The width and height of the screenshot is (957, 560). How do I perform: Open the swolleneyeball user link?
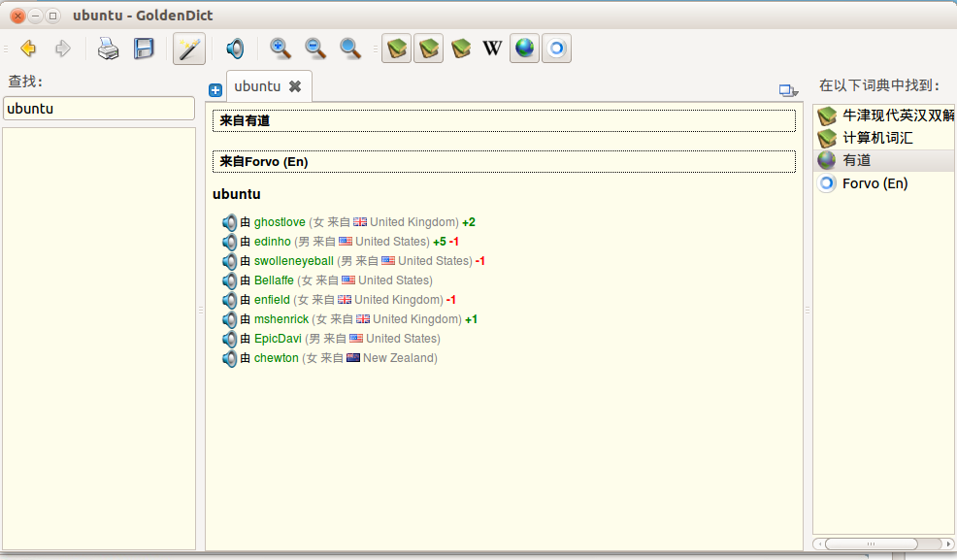[x=293, y=261]
